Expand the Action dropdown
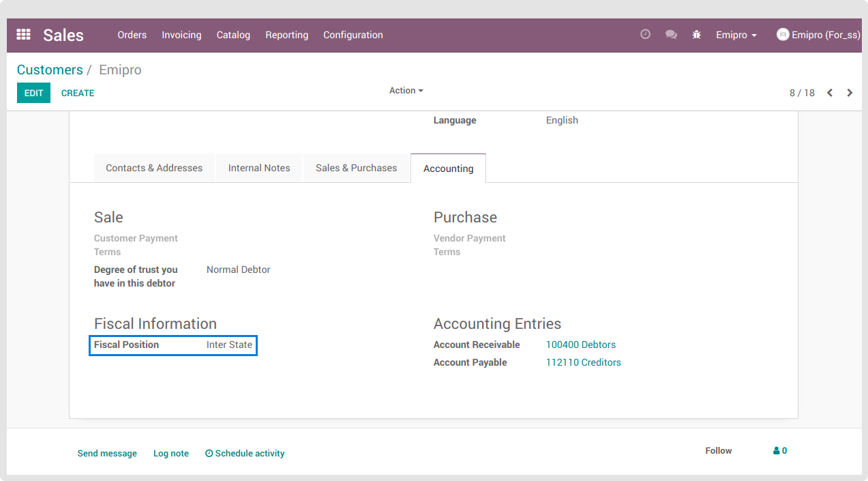Viewport: 868px width, 481px height. coord(406,91)
